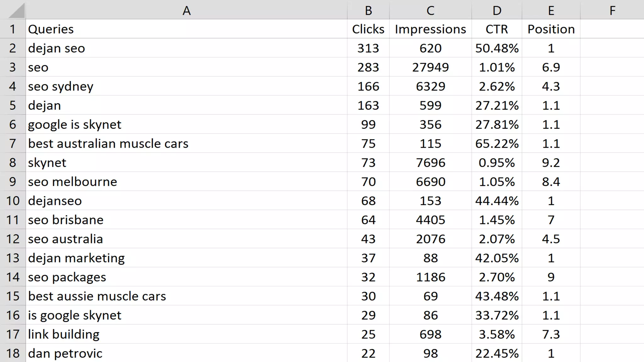Screen dimensions: 644x362
Task: Select row 10 header
Action: pyautogui.click(x=13, y=200)
